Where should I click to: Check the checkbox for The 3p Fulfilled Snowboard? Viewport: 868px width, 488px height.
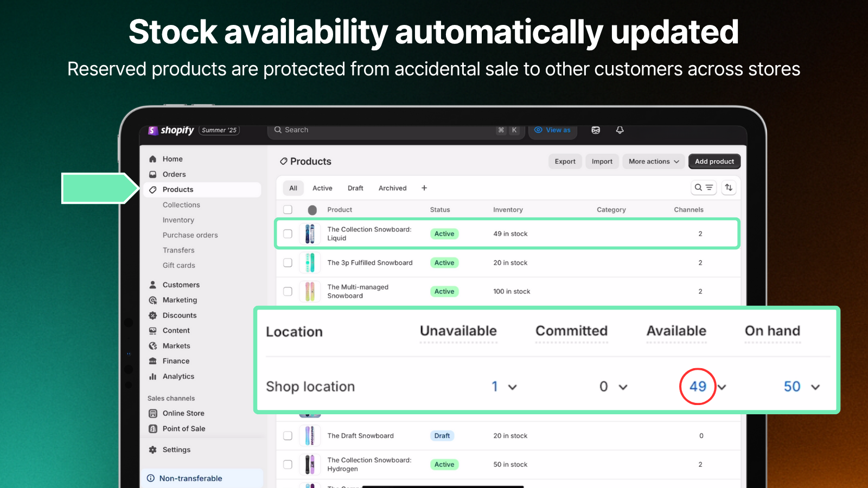[x=288, y=262]
